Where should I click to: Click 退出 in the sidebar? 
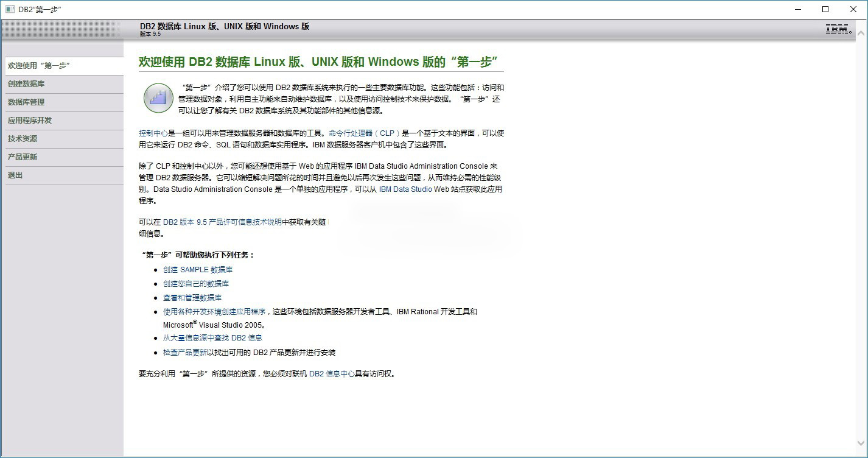pos(64,175)
